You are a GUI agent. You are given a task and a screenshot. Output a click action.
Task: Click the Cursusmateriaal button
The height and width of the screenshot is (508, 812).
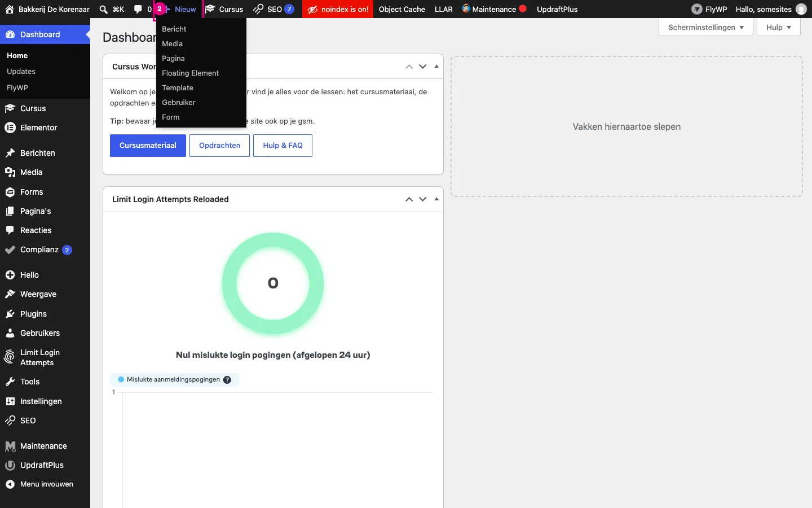[x=148, y=146]
